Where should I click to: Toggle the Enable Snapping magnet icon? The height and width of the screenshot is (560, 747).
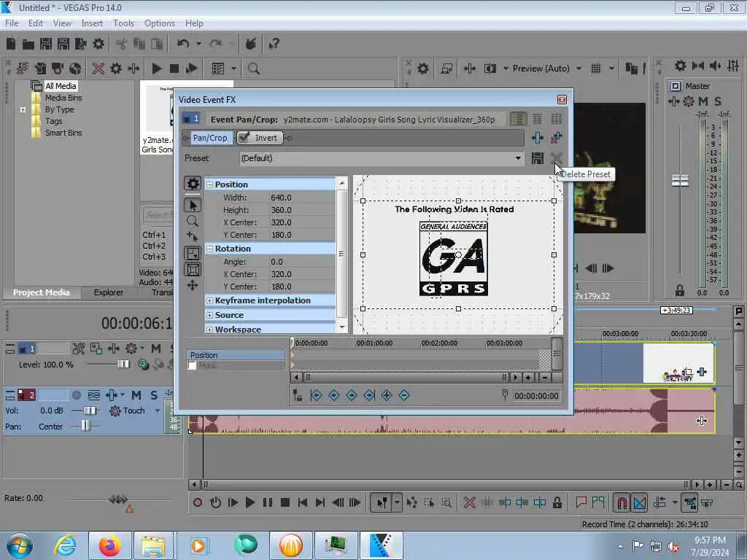(x=622, y=502)
